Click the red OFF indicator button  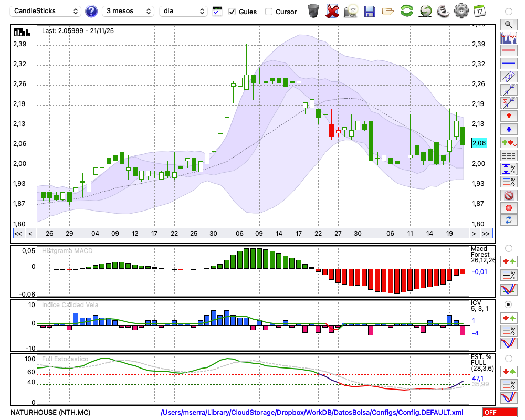point(499,413)
